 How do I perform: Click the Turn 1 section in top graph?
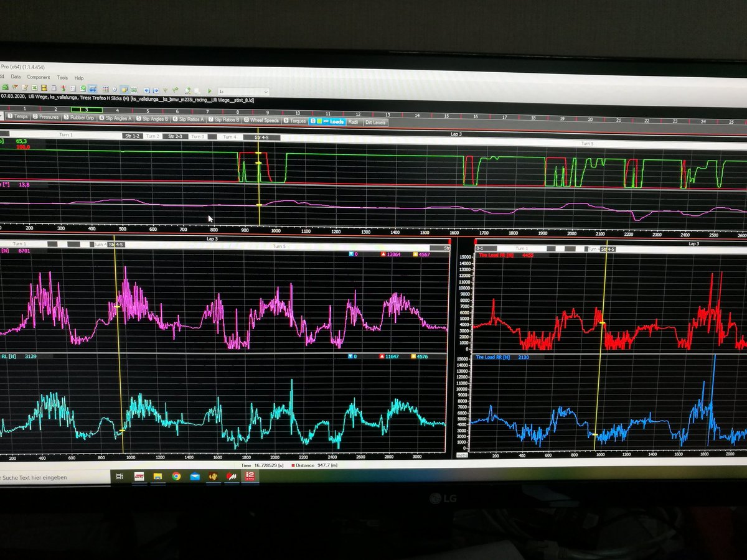click(65, 135)
